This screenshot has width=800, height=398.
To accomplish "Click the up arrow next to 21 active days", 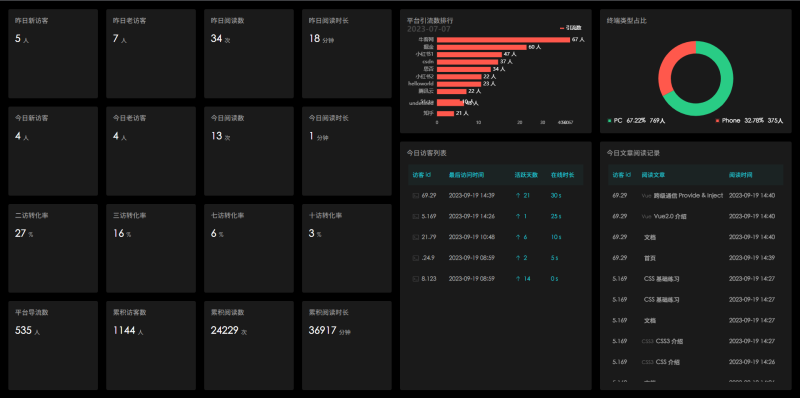I will coord(518,195).
